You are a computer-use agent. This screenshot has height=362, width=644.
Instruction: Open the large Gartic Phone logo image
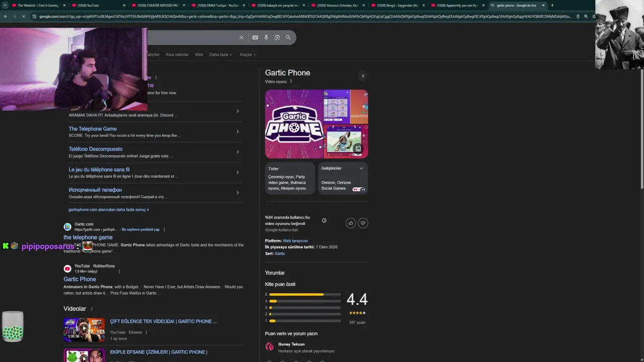click(x=294, y=124)
